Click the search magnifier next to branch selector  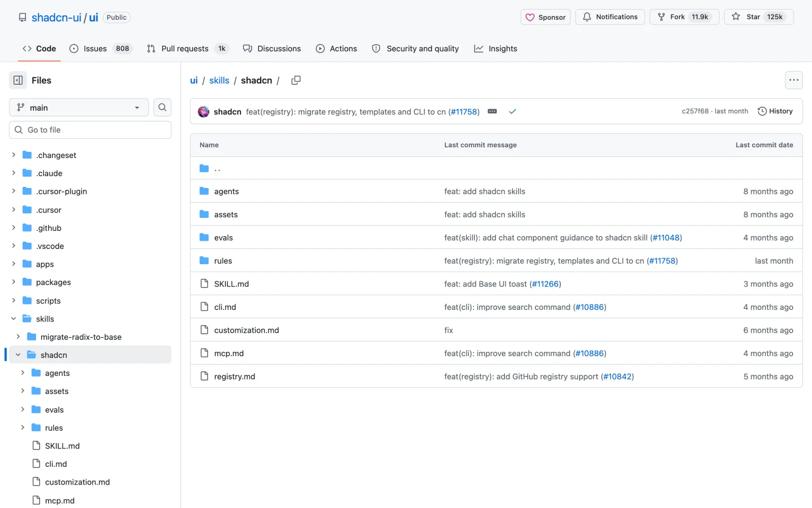pos(162,107)
